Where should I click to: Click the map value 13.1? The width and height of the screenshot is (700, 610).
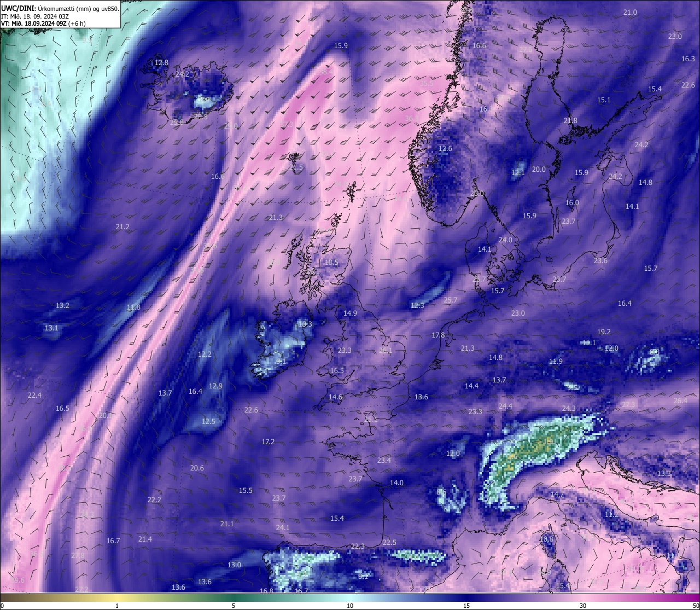[x=51, y=328]
